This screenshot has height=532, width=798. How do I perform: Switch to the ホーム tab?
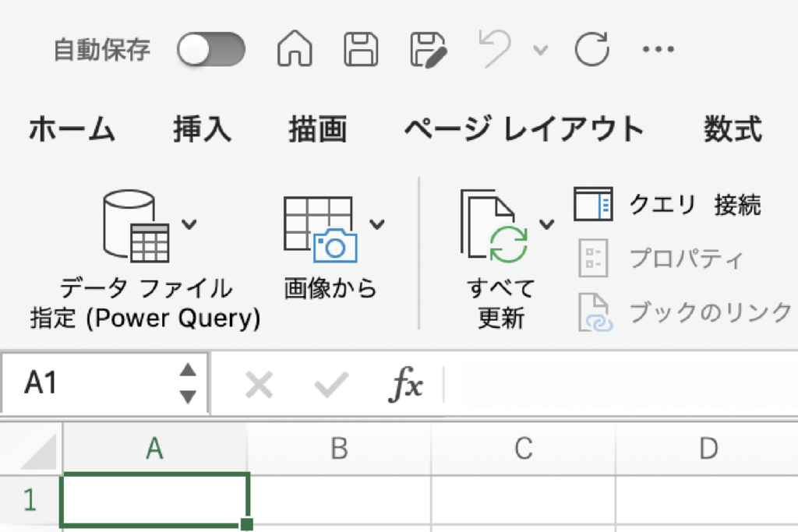point(72,129)
